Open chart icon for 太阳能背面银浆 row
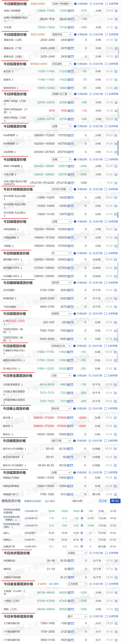 [116, 384]
